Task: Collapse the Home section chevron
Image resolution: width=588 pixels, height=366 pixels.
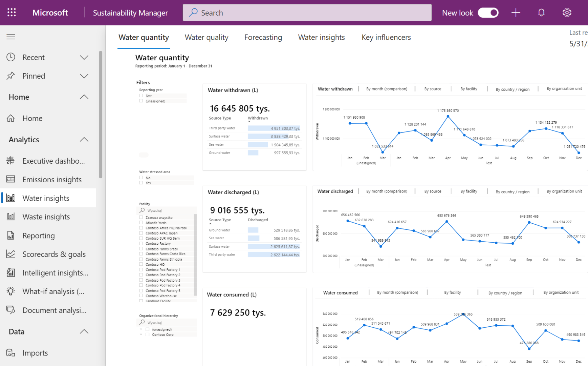Action: pyautogui.click(x=84, y=97)
